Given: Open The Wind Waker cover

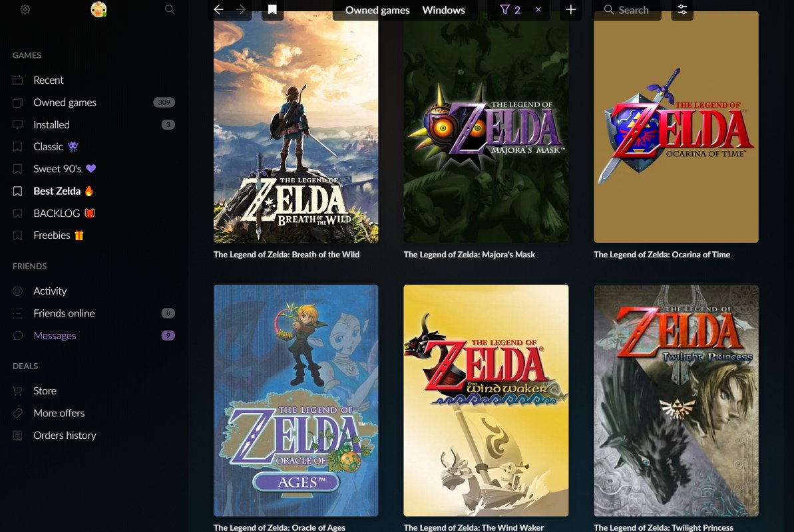Looking at the screenshot, I should pos(486,400).
